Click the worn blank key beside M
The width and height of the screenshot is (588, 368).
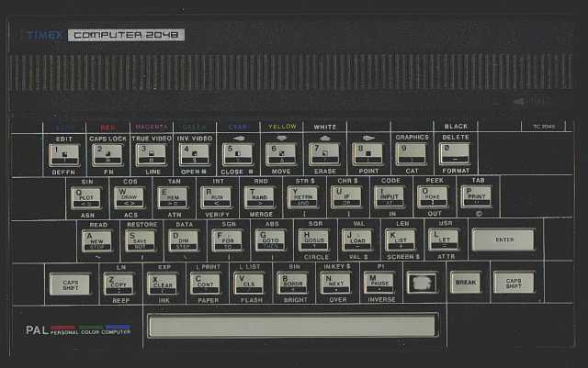pyautogui.click(x=423, y=283)
